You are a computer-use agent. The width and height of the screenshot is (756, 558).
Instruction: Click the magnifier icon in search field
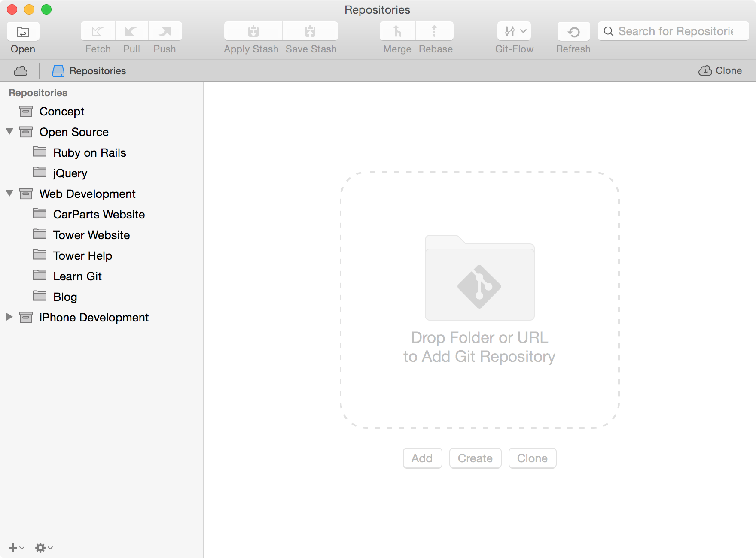tap(609, 31)
